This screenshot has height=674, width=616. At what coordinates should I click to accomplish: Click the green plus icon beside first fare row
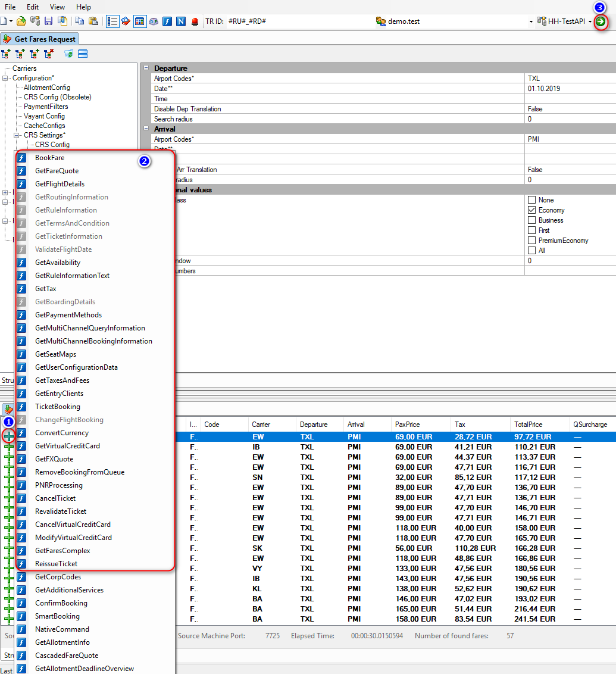pyautogui.click(x=8, y=436)
